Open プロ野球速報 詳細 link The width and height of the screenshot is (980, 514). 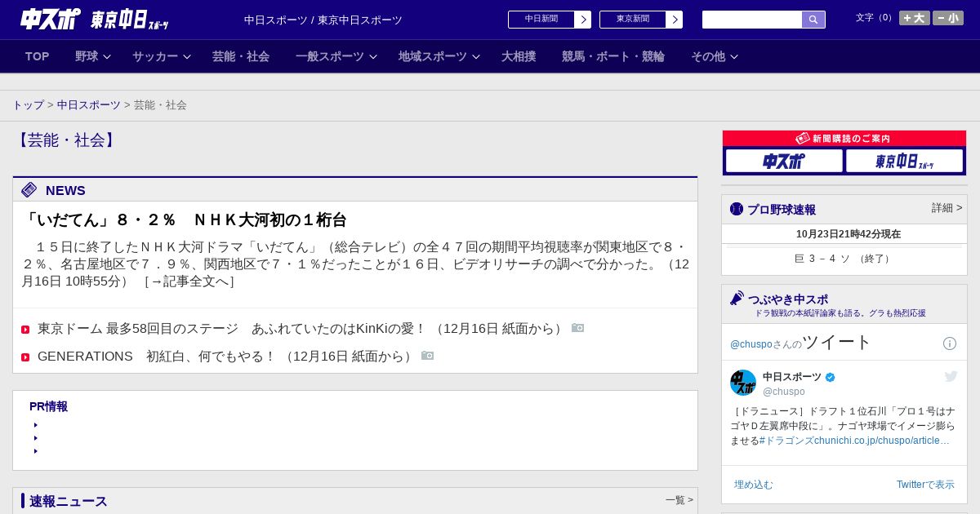click(x=947, y=208)
